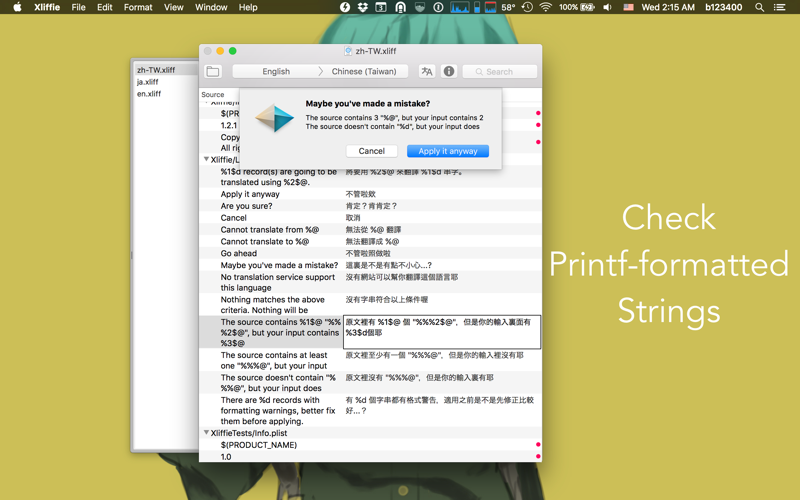The image size is (800, 500).
Task: Select the 'No translation service support' row
Action: 370,282
